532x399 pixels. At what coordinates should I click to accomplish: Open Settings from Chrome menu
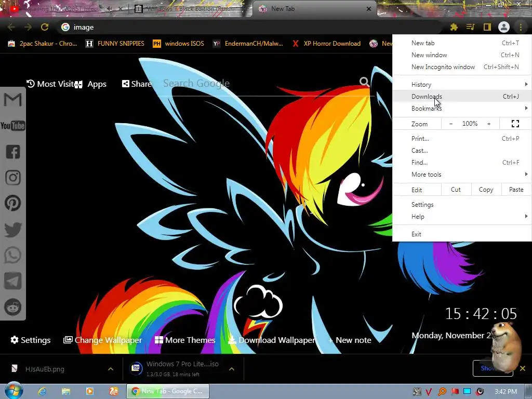[462, 205]
